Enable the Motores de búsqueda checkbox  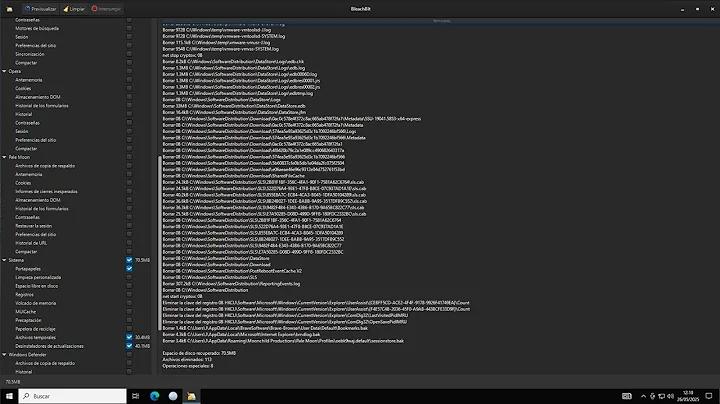tap(129, 28)
